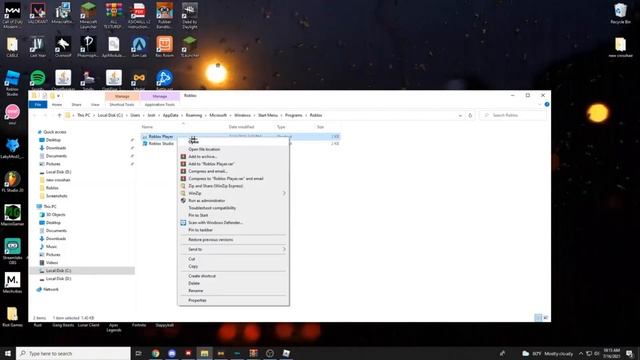Click Open in the context menu
Image resolution: width=640 pixels, height=360 pixels.
click(x=193, y=142)
